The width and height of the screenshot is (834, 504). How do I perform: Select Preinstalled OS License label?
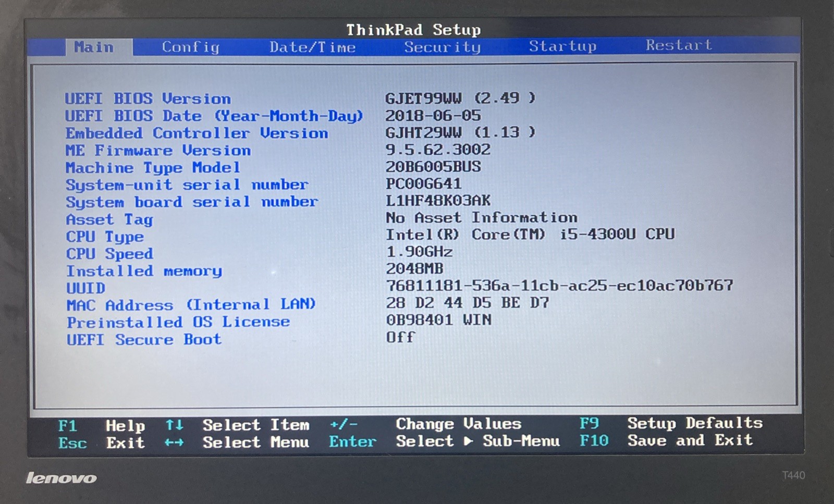178,322
